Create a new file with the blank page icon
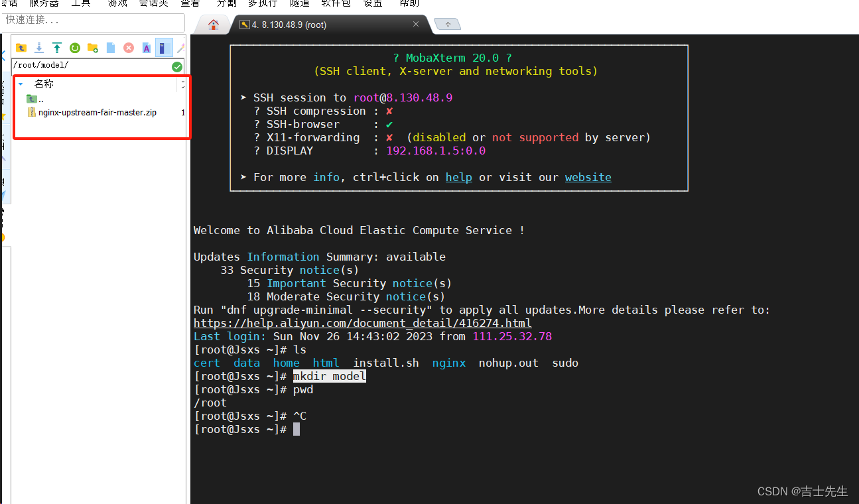Image resolution: width=859 pixels, height=504 pixels. (111, 48)
